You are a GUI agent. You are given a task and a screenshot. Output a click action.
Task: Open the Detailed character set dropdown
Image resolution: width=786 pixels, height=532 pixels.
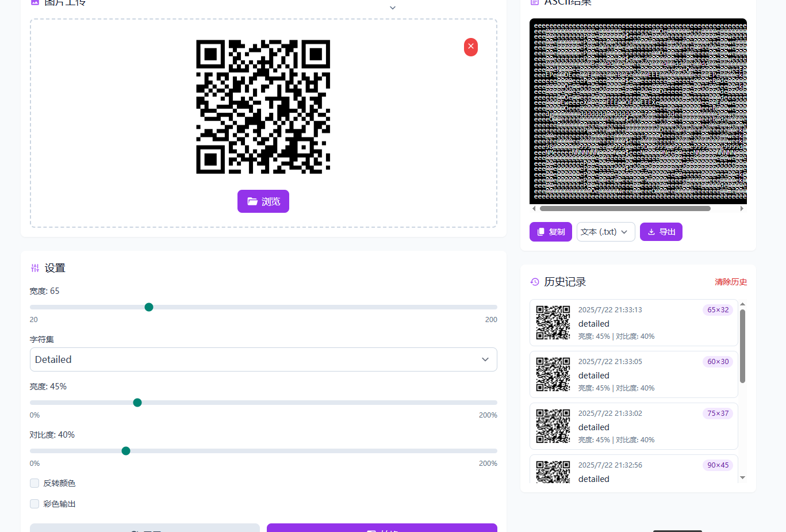(263, 359)
